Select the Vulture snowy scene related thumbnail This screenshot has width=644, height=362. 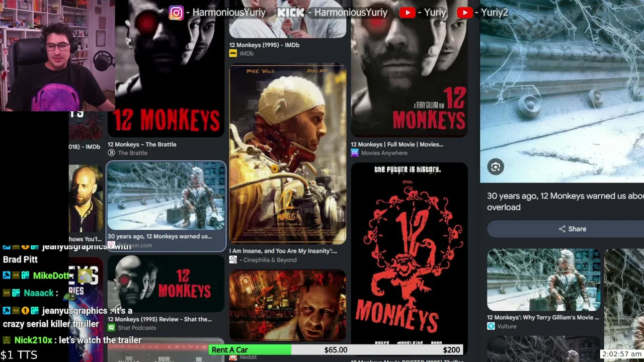click(543, 280)
